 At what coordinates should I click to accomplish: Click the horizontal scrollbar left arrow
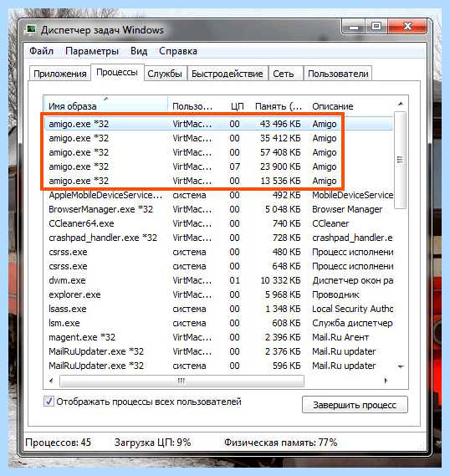click(51, 381)
